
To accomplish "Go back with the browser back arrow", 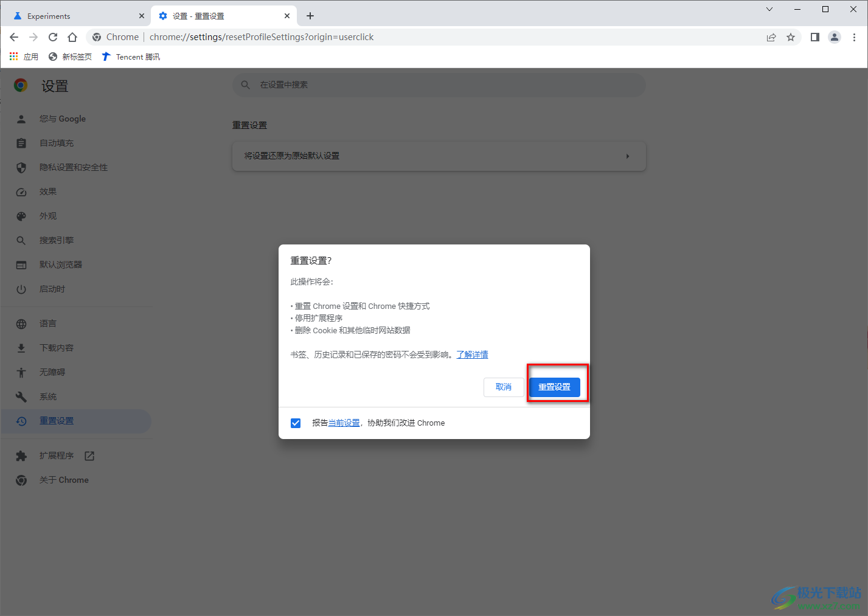I will pyautogui.click(x=14, y=37).
